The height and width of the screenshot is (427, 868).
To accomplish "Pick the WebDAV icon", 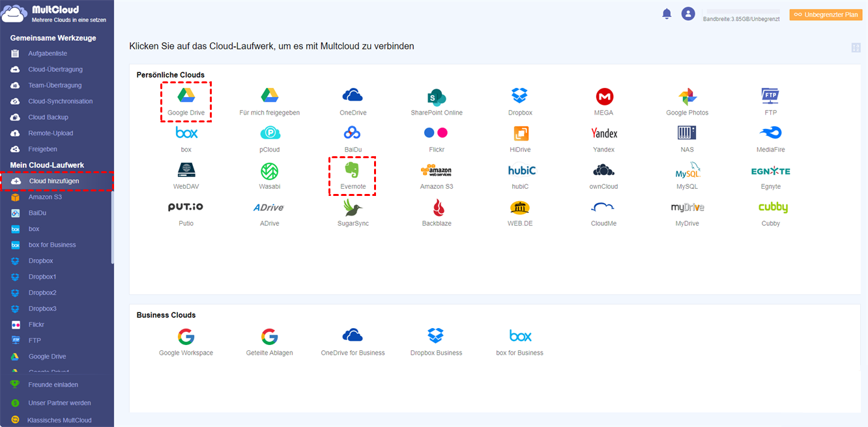I will tap(186, 170).
